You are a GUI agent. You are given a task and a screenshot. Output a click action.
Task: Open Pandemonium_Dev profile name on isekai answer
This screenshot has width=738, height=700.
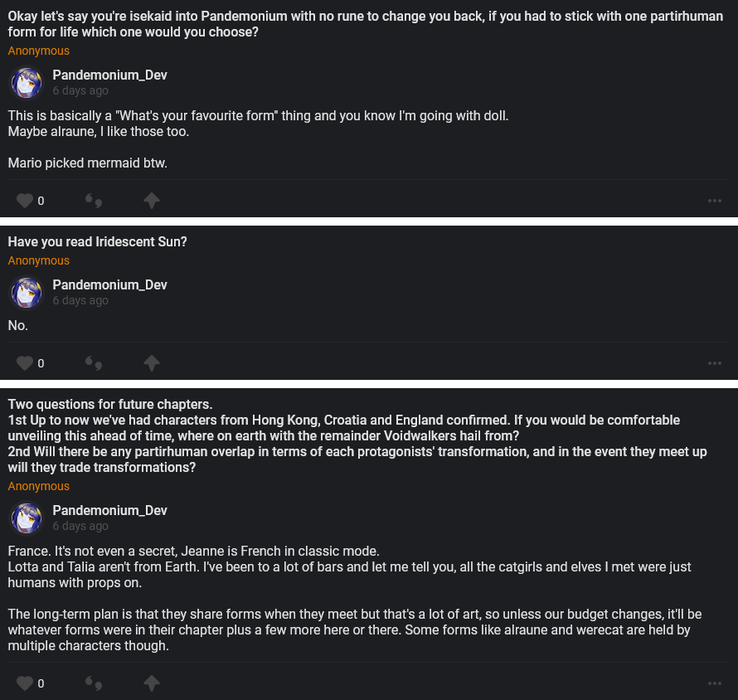pos(109,75)
